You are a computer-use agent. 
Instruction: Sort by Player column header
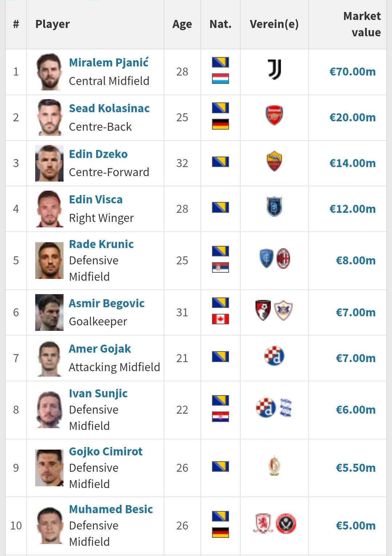[x=53, y=24]
